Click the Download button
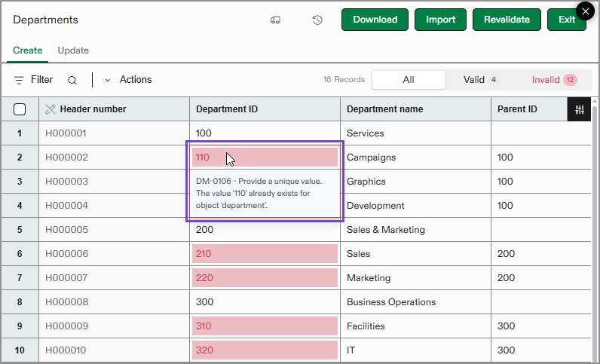 pos(375,20)
